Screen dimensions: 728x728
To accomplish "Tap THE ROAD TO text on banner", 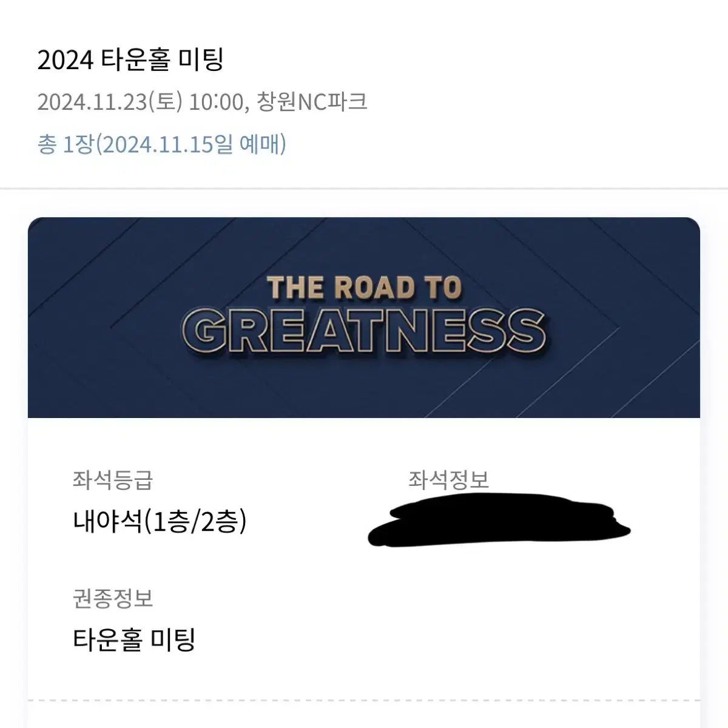I will [364, 287].
